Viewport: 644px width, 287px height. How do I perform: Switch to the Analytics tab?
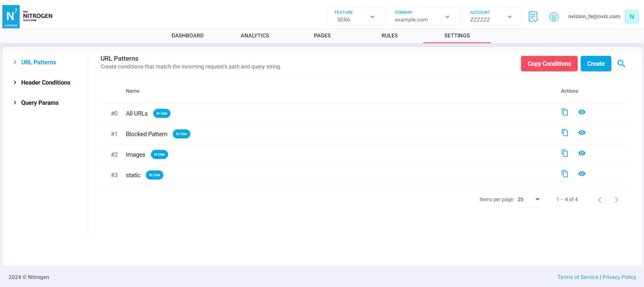coord(255,36)
